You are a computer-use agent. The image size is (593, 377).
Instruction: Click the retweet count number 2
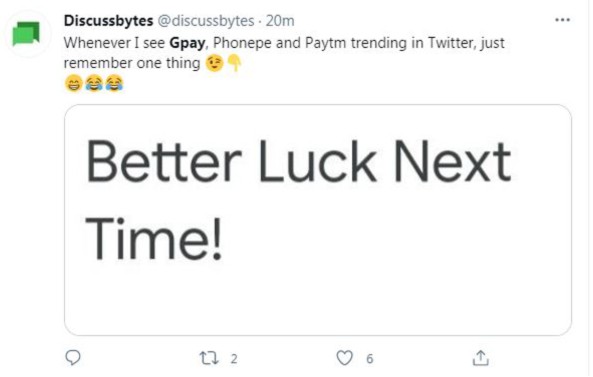point(234,358)
